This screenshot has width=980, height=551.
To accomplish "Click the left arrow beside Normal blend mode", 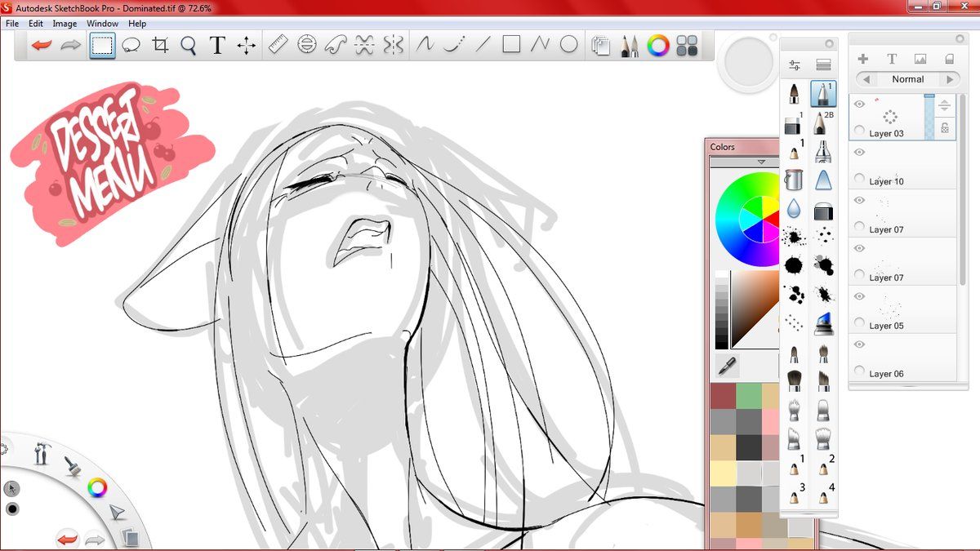I will point(866,79).
